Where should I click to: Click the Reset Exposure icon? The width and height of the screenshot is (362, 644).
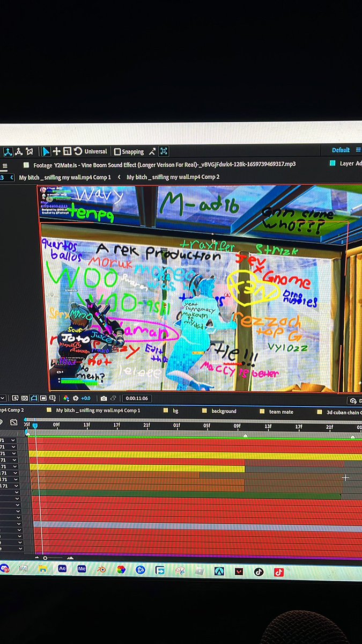(76, 398)
